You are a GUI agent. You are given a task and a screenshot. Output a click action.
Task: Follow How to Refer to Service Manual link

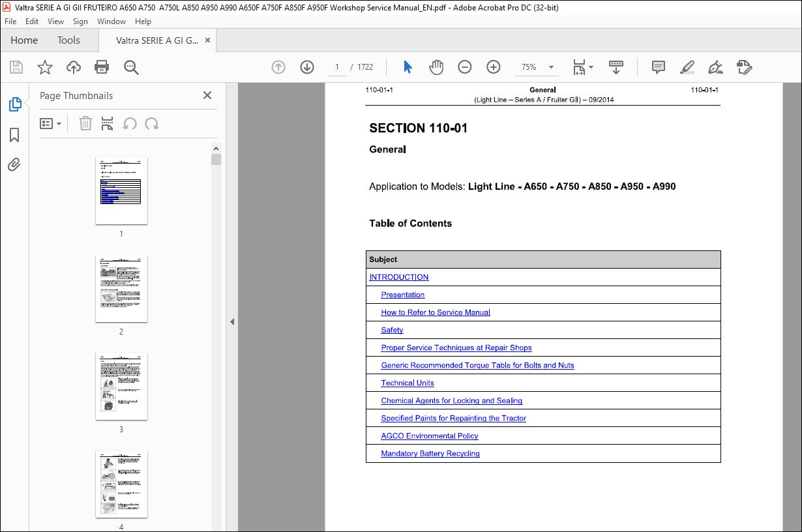click(436, 312)
